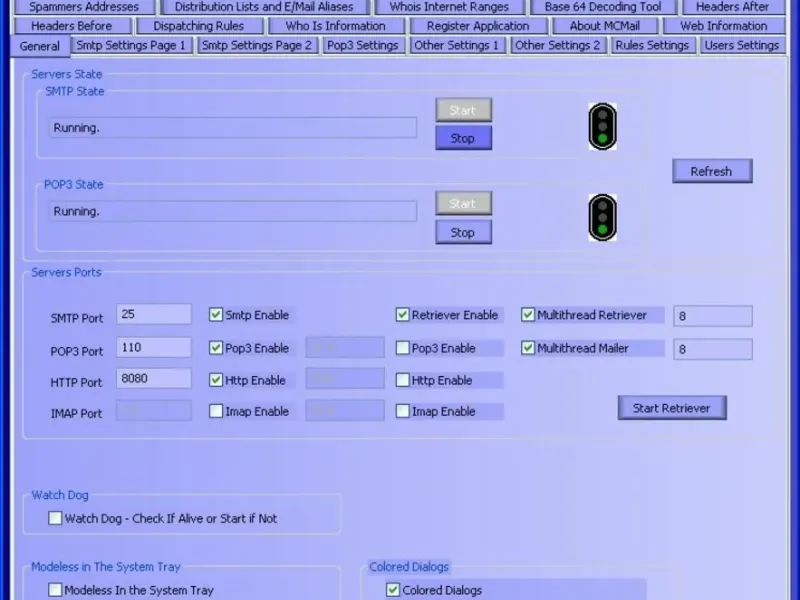Check Modeless In the System Tray

coord(55,590)
